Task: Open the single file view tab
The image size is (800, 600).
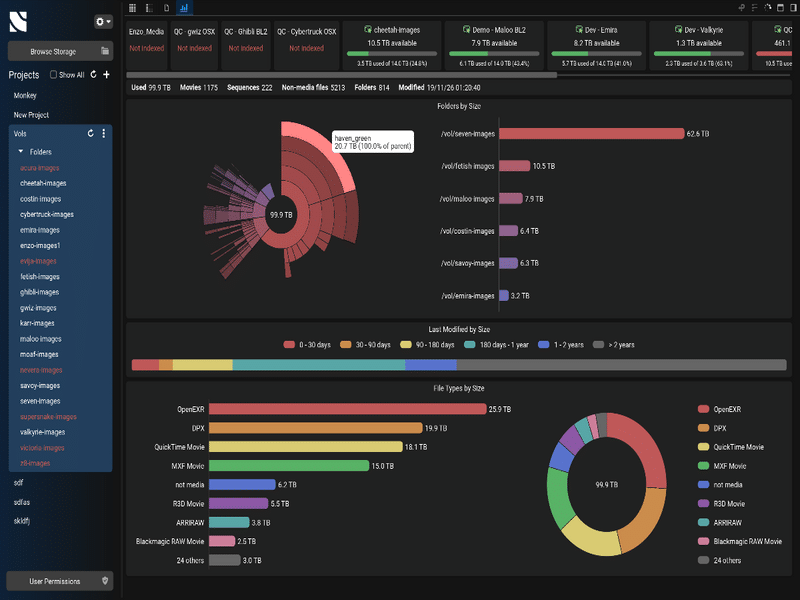Action: coord(166,8)
